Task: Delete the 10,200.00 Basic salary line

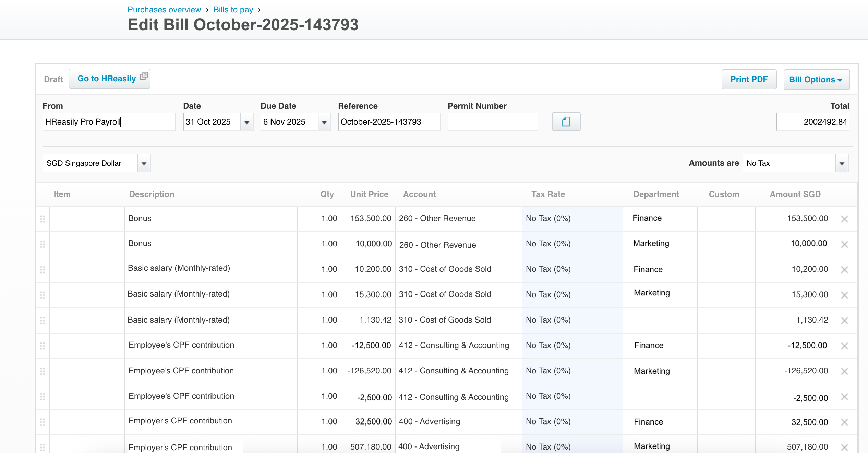Action: click(x=844, y=270)
